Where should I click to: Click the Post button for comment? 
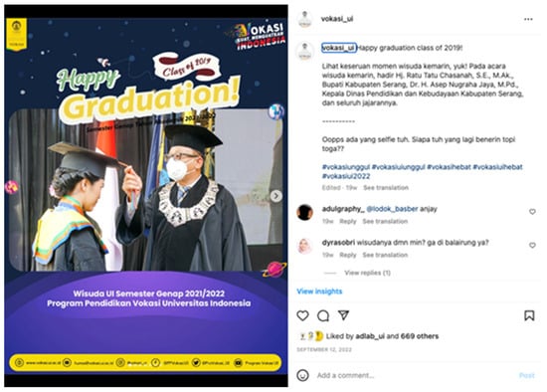pyautogui.click(x=527, y=376)
